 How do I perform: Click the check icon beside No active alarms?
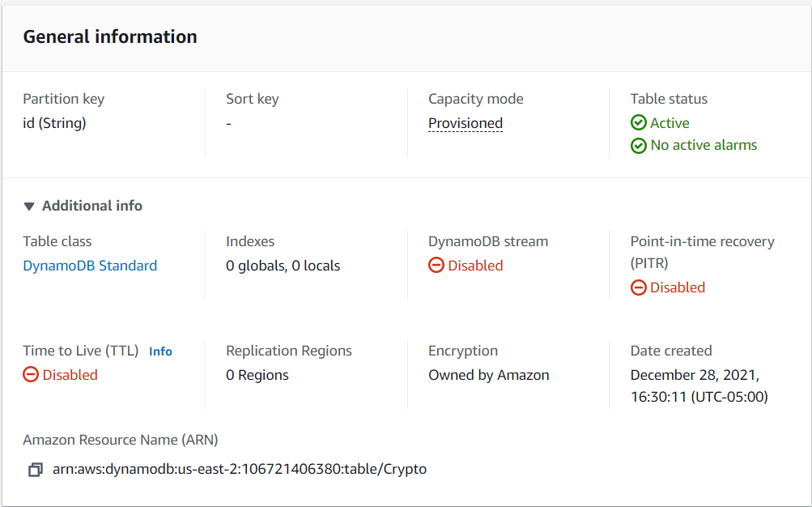click(x=638, y=145)
